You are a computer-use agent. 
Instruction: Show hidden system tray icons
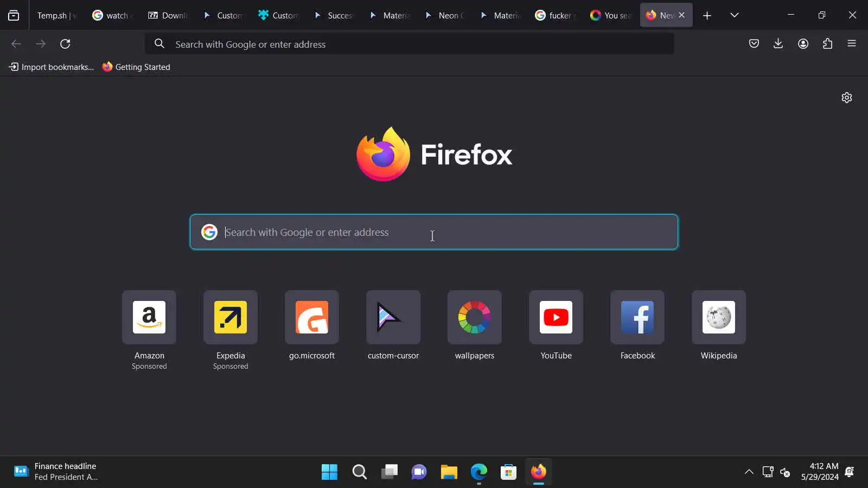tap(749, 472)
